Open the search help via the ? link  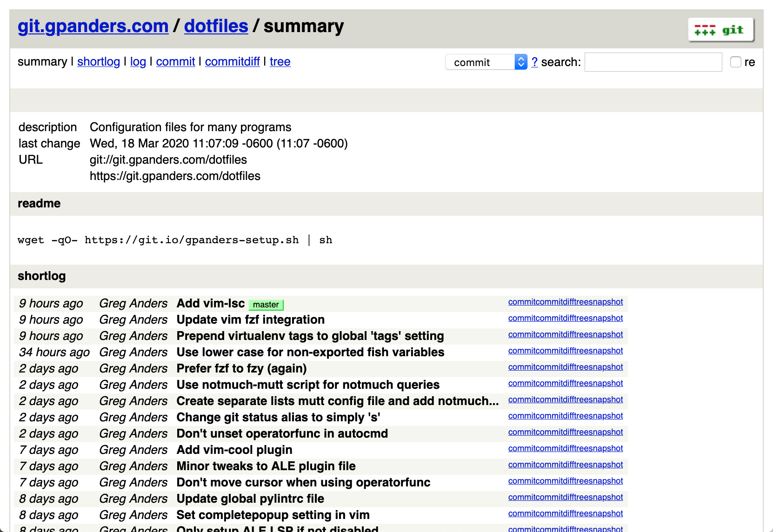pyautogui.click(x=534, y=62)
